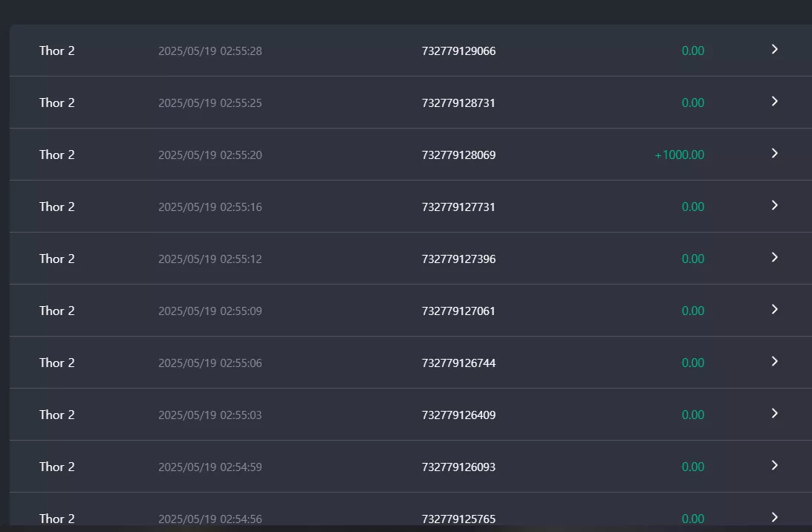
Task: Click timestamp 2025/05/19 02:55:25
Action: (x=210, y=103)
